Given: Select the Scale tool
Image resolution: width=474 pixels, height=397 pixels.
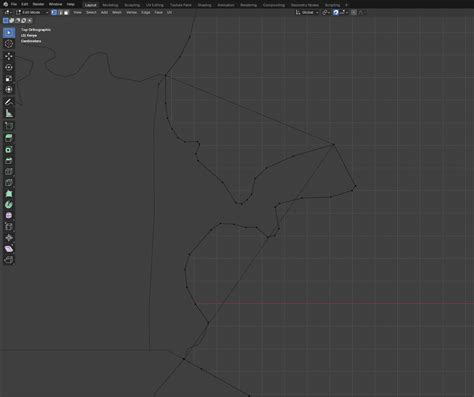Looking at the screenshot, I should 9,78.
